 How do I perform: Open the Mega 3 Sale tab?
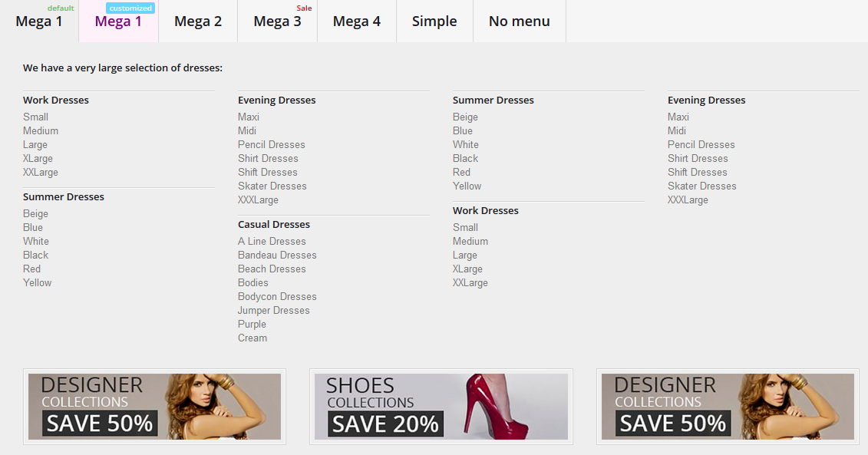tap(277, 21)
